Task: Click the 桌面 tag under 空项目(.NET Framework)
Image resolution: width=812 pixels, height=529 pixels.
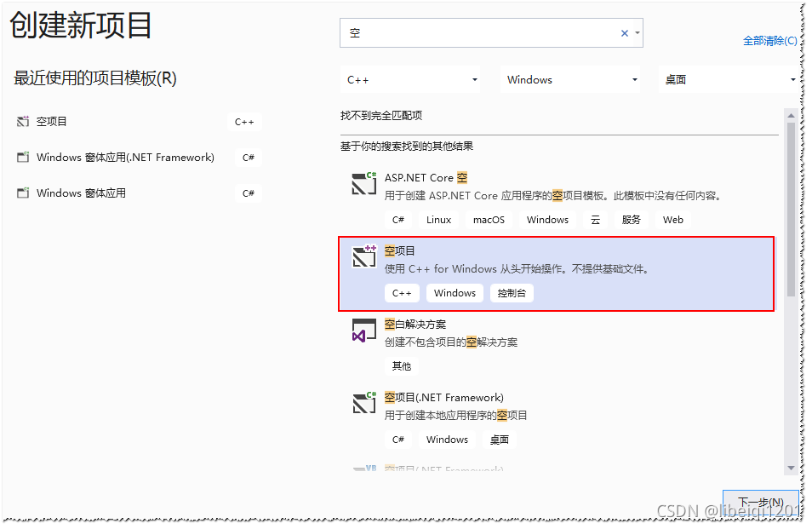Action: pyautogui.click(x=500, y=440)
